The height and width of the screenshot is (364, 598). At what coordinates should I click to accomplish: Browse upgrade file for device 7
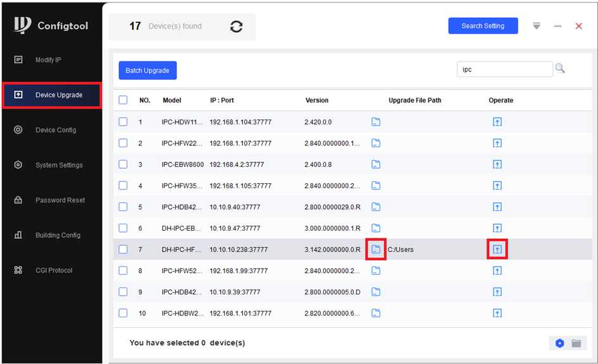tap(376, 249)
